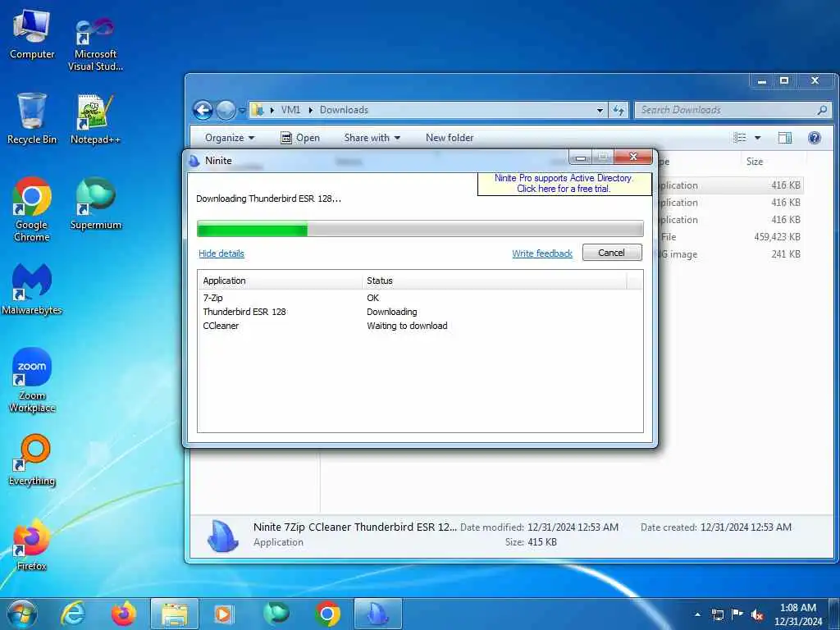Toggle the Explorer preview pane

pos(785,138)
